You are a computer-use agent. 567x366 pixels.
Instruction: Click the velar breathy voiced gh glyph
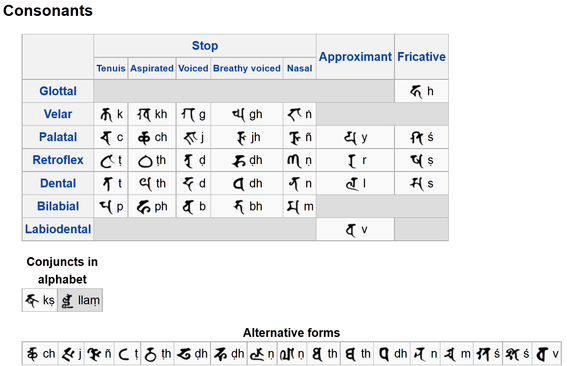[x=239, y=115]
